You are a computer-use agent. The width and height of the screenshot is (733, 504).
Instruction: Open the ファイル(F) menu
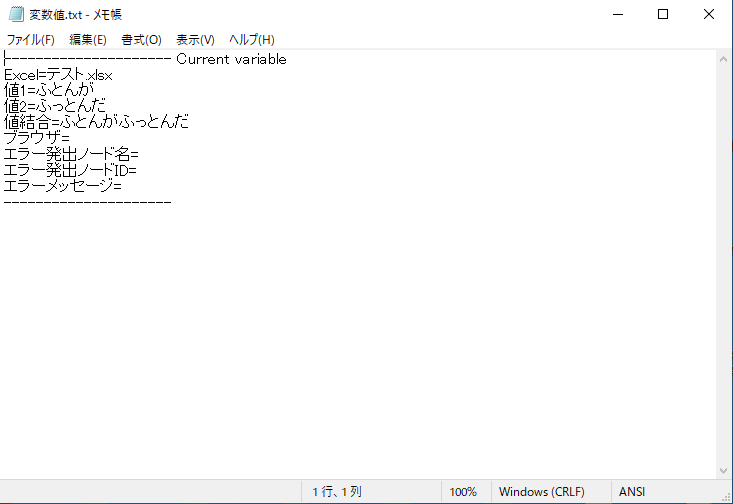click(x=30, y=40)
